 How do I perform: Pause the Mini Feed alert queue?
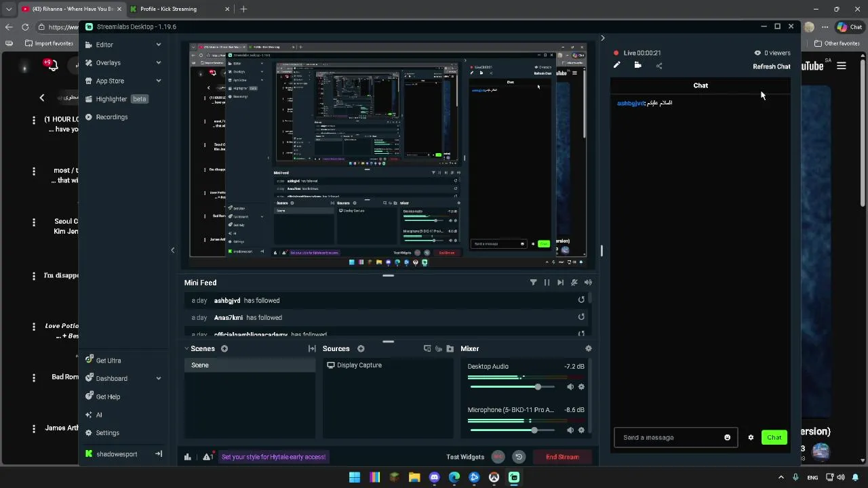click(547, 283)
